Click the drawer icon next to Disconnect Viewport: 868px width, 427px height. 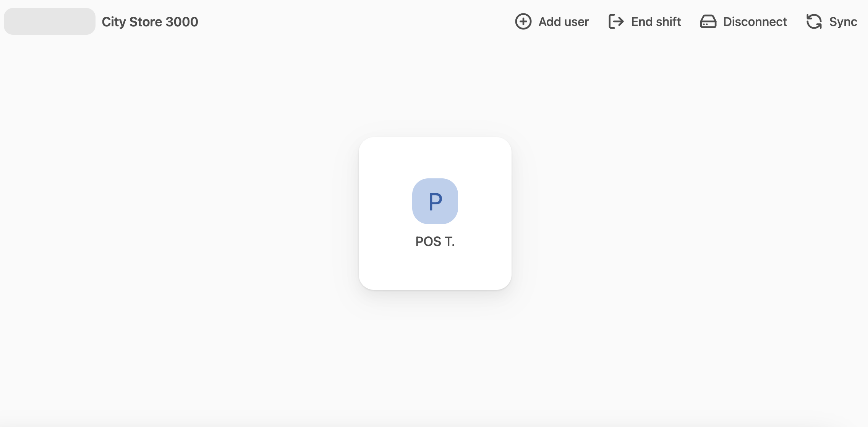pyautogui.click(x=708, y=22)
